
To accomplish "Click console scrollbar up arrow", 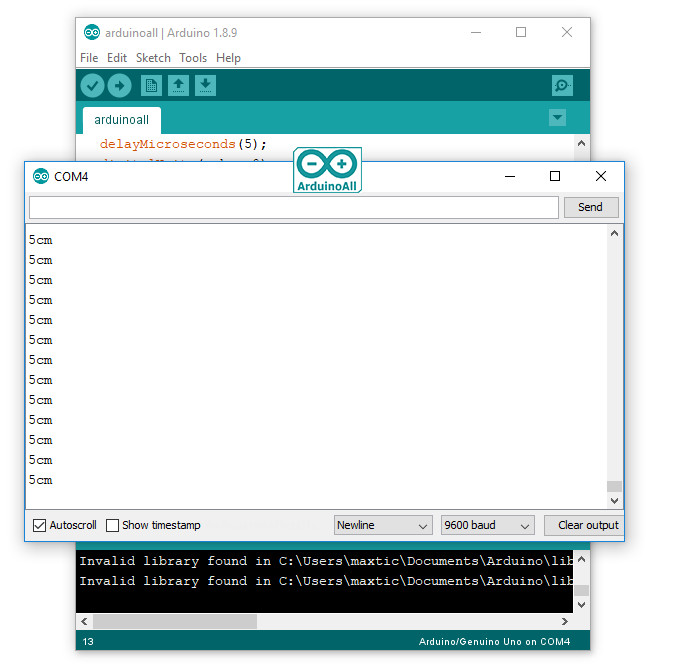I will (x=581, y=559).
